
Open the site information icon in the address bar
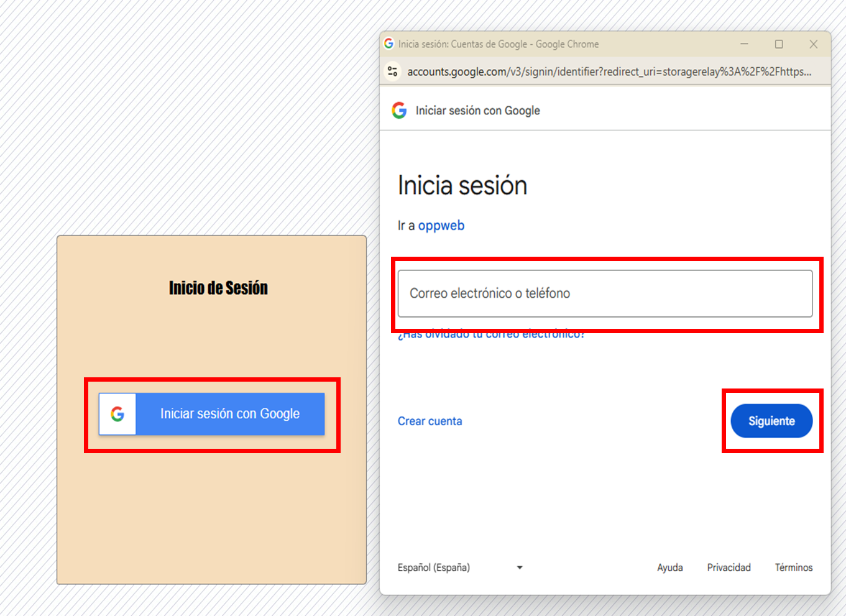(x=392, y=71)
